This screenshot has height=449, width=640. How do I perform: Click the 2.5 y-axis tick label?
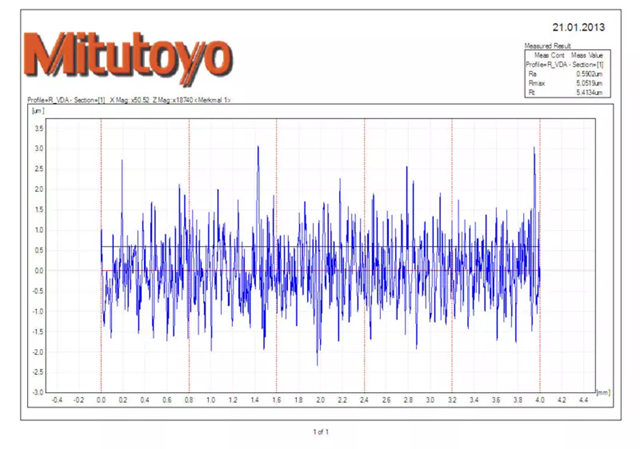pos(39,169)
